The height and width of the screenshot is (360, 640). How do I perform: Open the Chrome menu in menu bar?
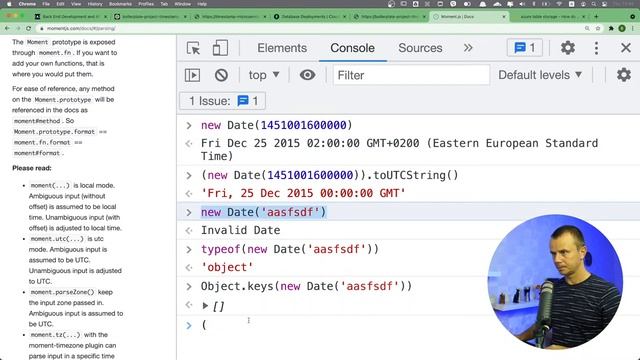click(27, 4)
